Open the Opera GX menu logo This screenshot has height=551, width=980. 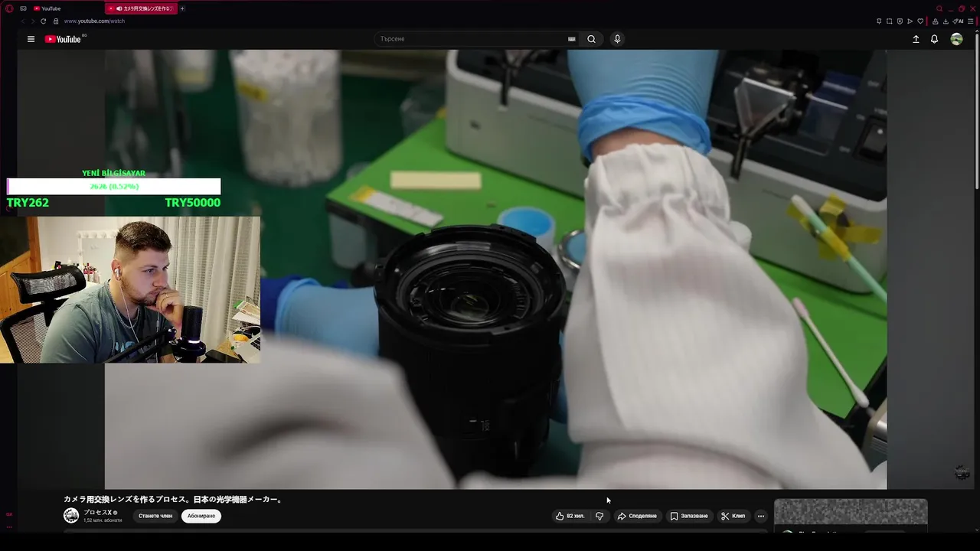[9, 8]
